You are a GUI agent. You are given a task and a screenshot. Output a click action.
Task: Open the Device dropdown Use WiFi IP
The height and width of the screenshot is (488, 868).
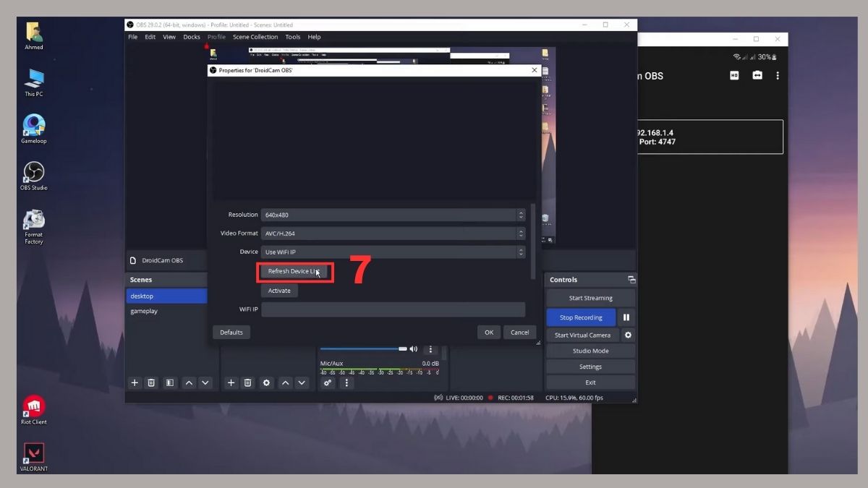pos(393,252)
